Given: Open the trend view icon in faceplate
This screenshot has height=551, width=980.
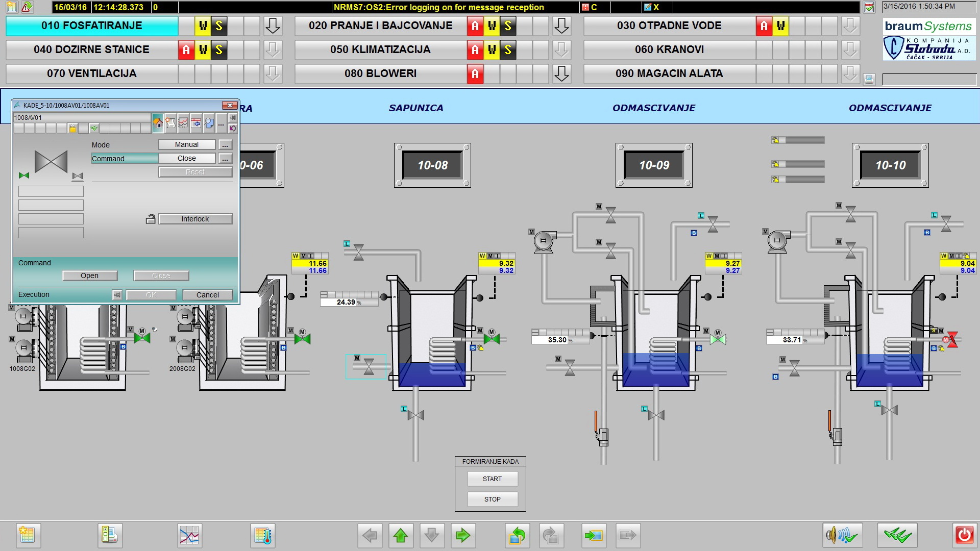Looking at the screenshot, I should click(183, 123).
